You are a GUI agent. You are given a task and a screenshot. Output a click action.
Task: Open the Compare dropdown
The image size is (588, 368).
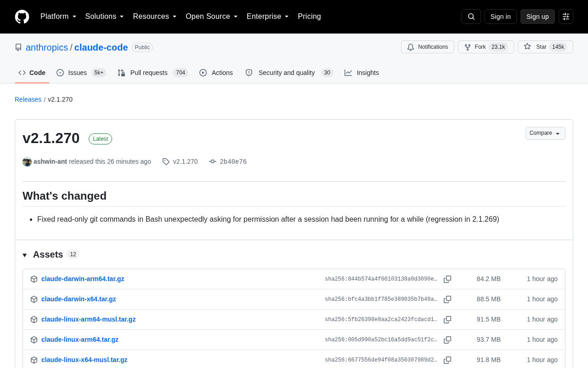(x=545, y=133)
